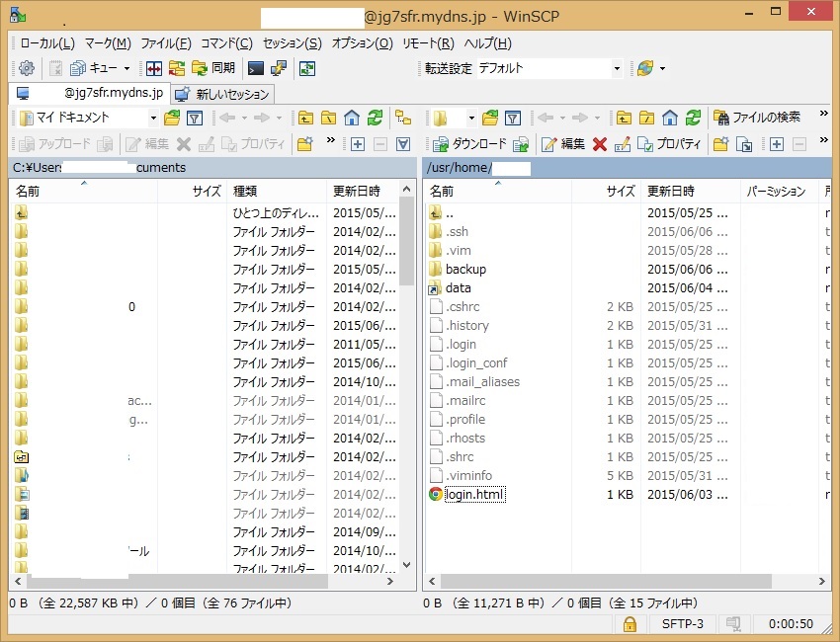The height and width of the screenshot is (642, 840).
Task: Toggle the local directory tree icon
Action: click(x=403, y=118)
